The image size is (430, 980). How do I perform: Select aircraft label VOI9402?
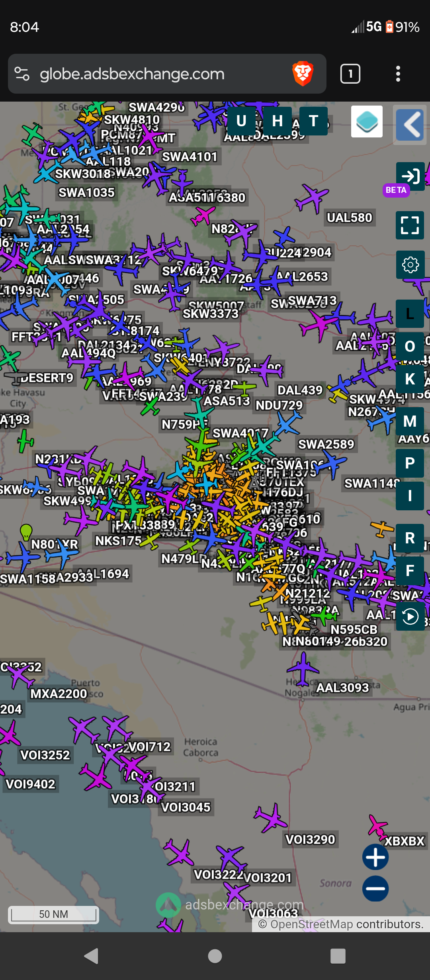tap(30, 784)
